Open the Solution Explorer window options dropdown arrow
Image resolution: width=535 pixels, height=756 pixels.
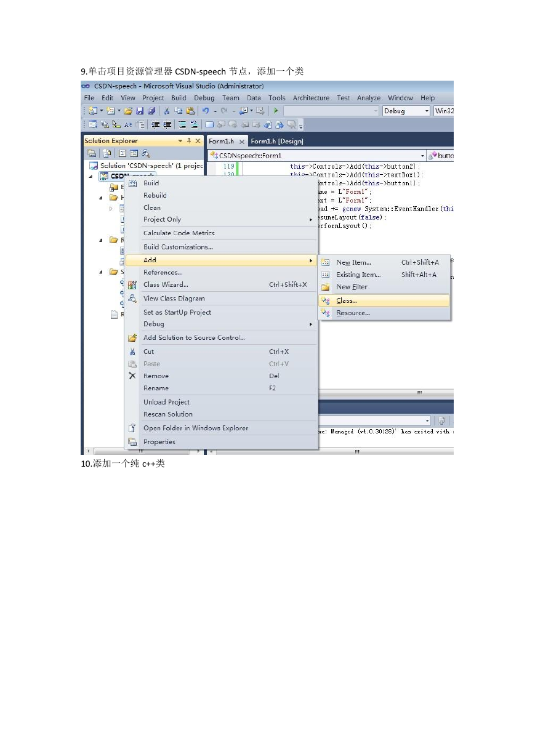click(180, 141)
